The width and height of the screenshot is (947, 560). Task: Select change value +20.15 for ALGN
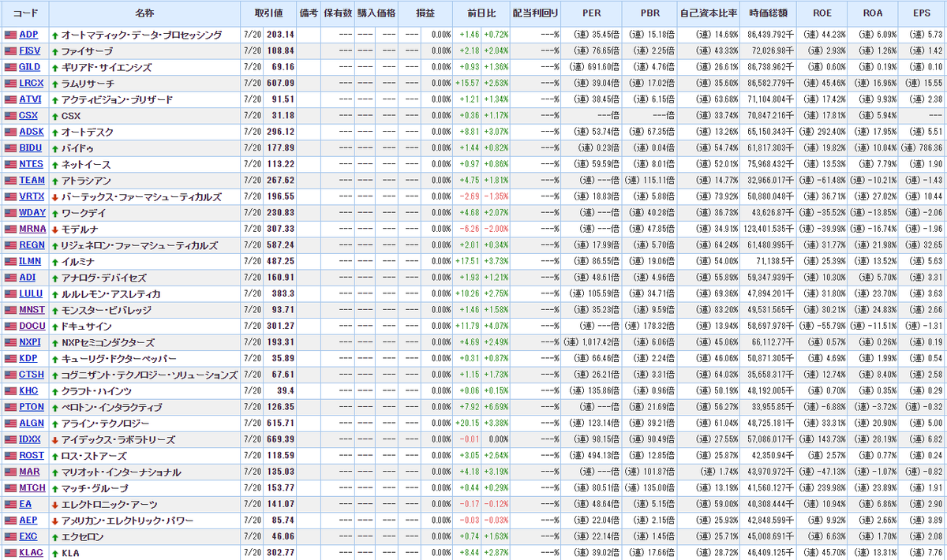(467, 423)
